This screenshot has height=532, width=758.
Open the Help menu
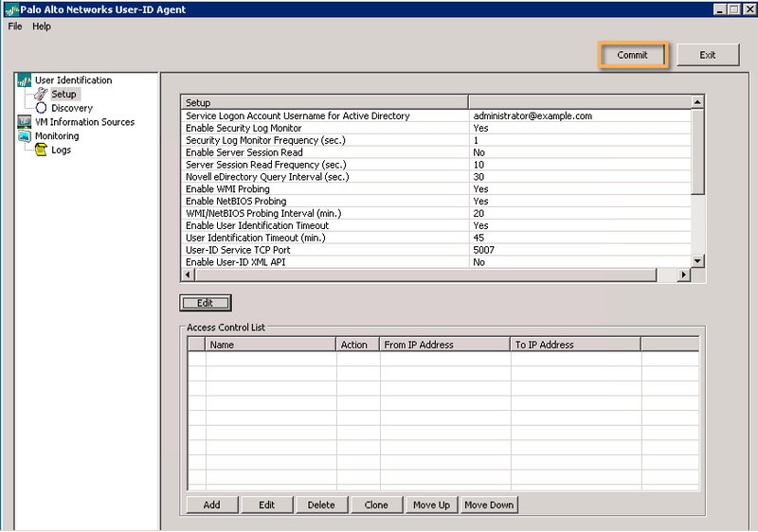(42, 27)
